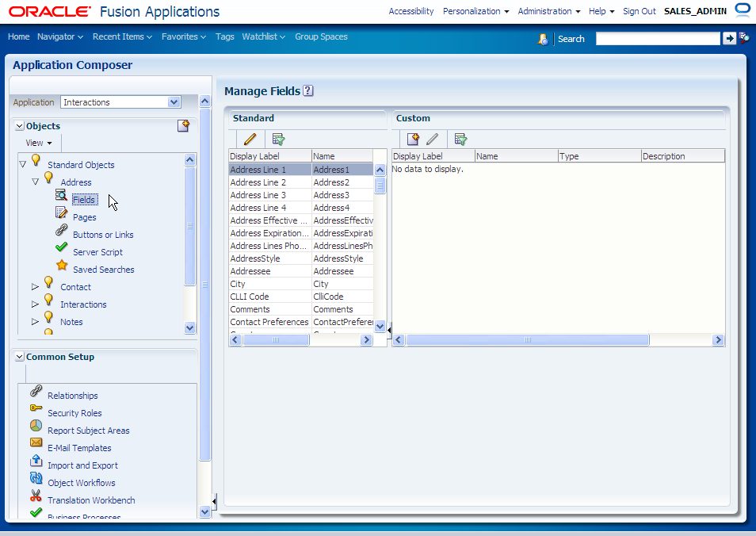This screenshot has width=756, height=536.
Task: Click the Object Workflows icon
Action: click(36, 477)
